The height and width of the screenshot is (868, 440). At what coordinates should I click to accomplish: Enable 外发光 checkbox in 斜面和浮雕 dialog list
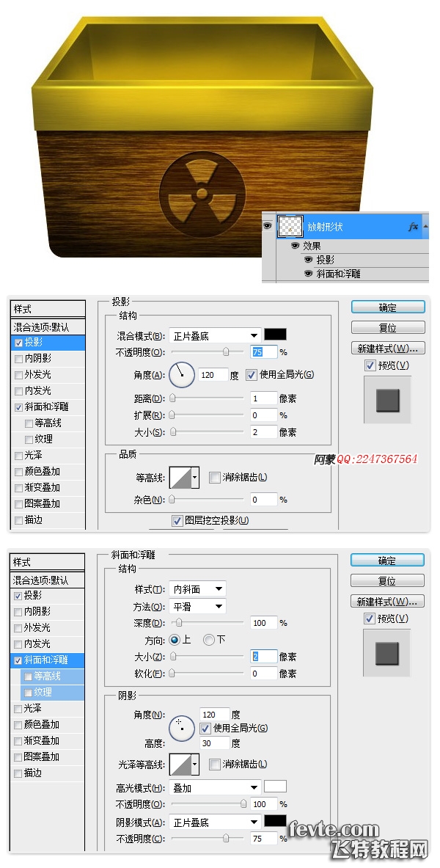(18, 628)
